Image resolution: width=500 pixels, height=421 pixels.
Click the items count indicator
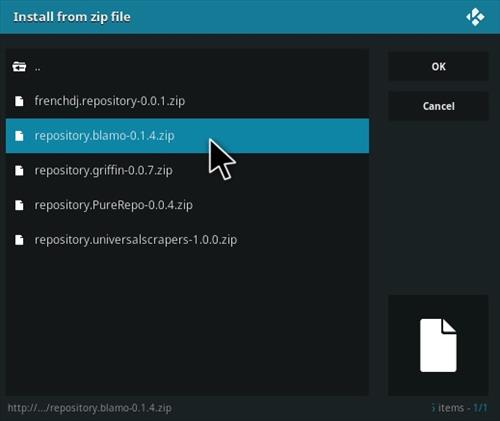pos(459,408)
